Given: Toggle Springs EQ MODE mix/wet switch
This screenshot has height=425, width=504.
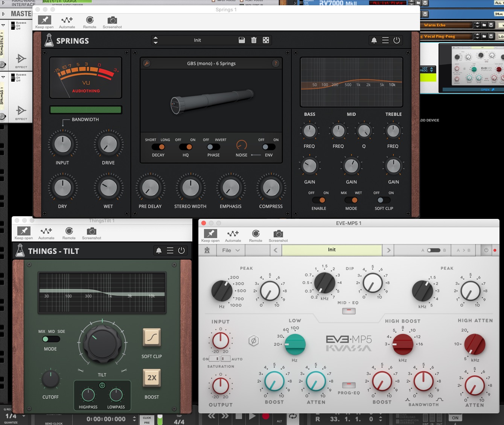Looking at the screenshot, I should tap(351, 200).
